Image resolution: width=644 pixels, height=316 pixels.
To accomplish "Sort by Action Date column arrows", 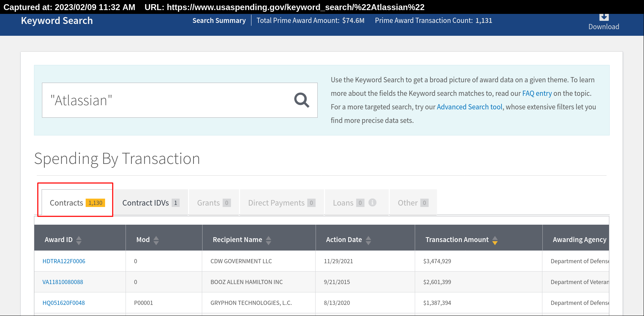I will pos(368,240).
